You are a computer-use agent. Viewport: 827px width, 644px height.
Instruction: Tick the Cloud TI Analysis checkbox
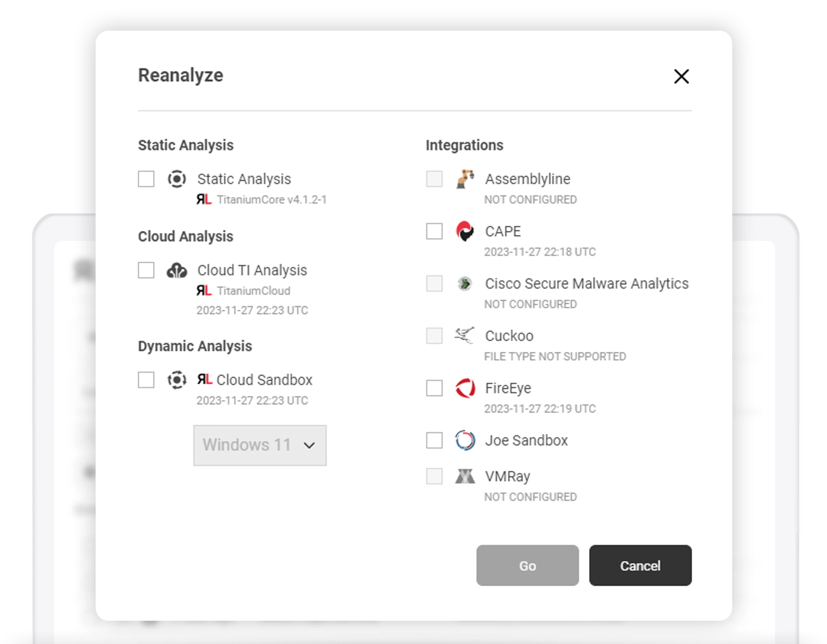click(x=146, y=270)
